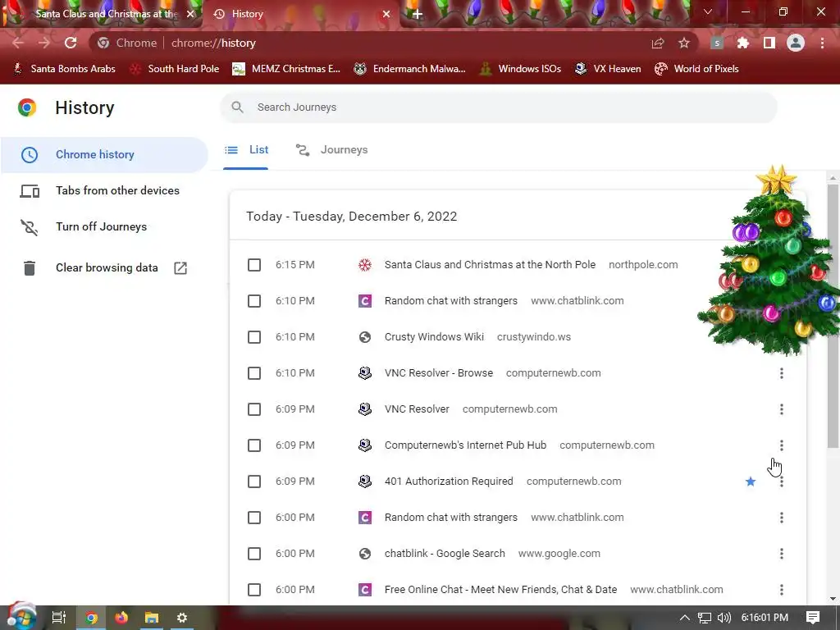Open the profile avatar menu

click(x=796, y=43)
